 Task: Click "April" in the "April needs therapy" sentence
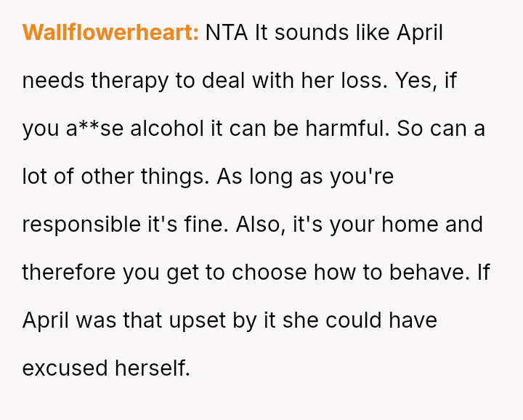pyautogui.click(x=420, y=33)
